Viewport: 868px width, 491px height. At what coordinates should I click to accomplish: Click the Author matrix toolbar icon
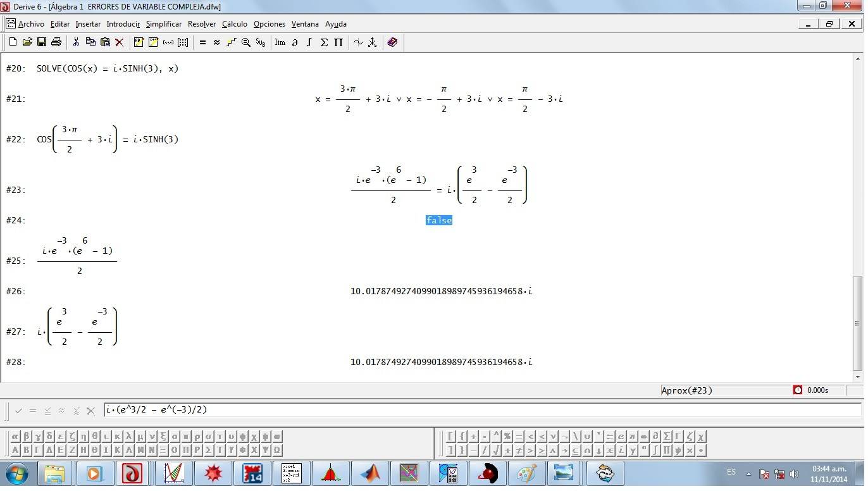click(x=183, y=42)
